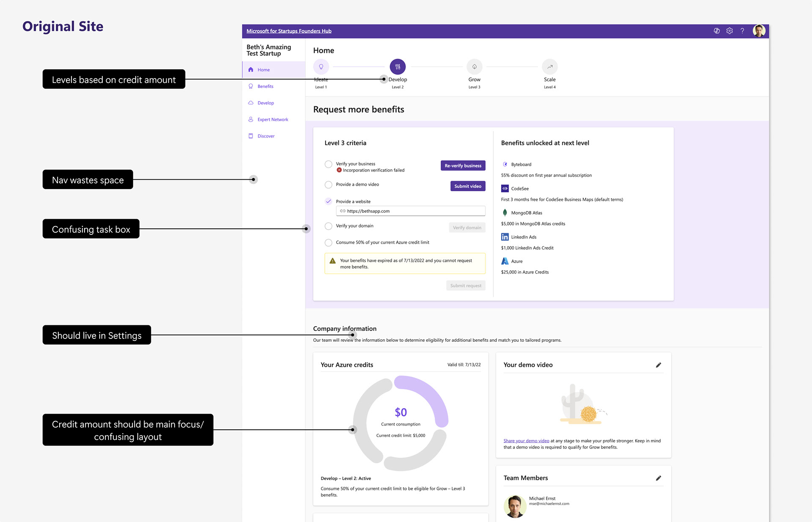Click the '$25,000 in Azure Credits' text
The width and height of the screenshot is (812, 522).
click(x=525, y=272)
